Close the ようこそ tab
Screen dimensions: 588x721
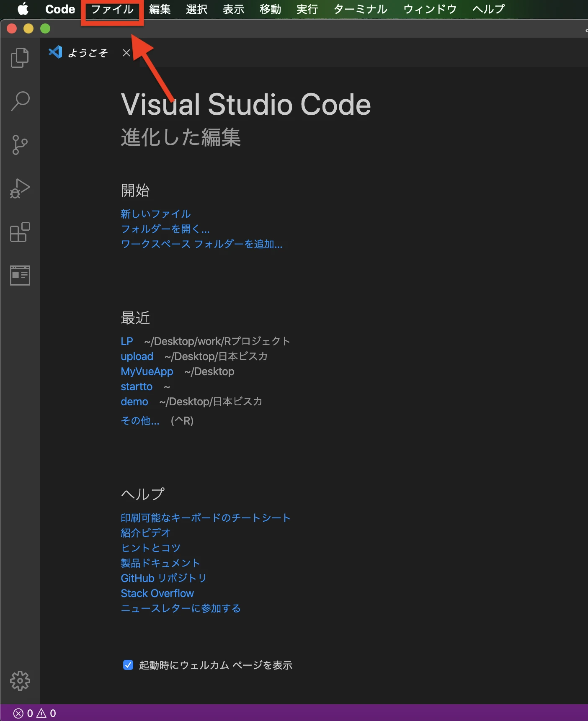coord(126,53)
